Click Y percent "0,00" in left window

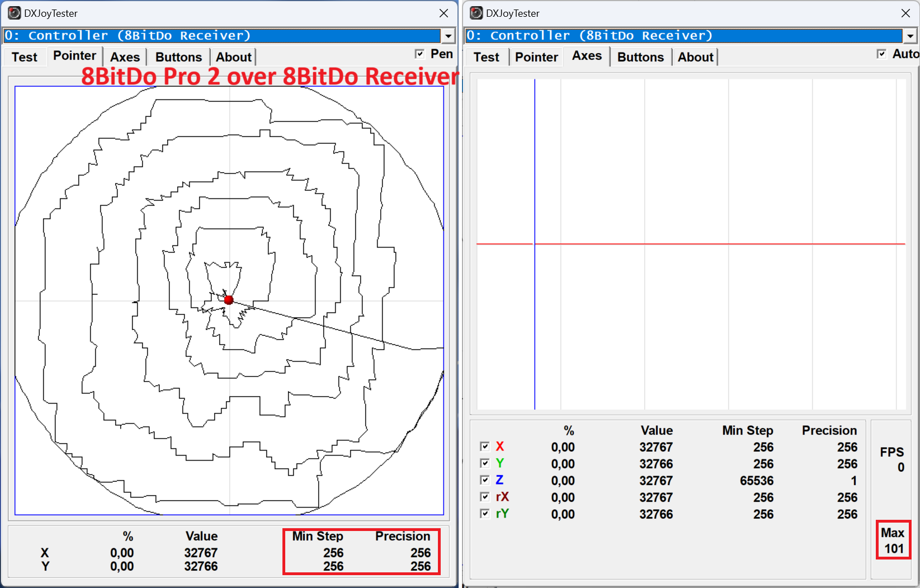coord(122,566)
